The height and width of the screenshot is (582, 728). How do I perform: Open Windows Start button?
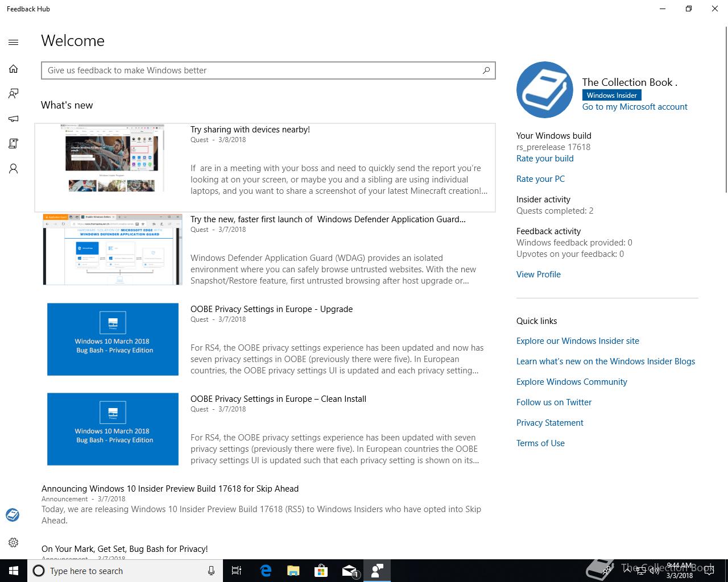point(14,571)
